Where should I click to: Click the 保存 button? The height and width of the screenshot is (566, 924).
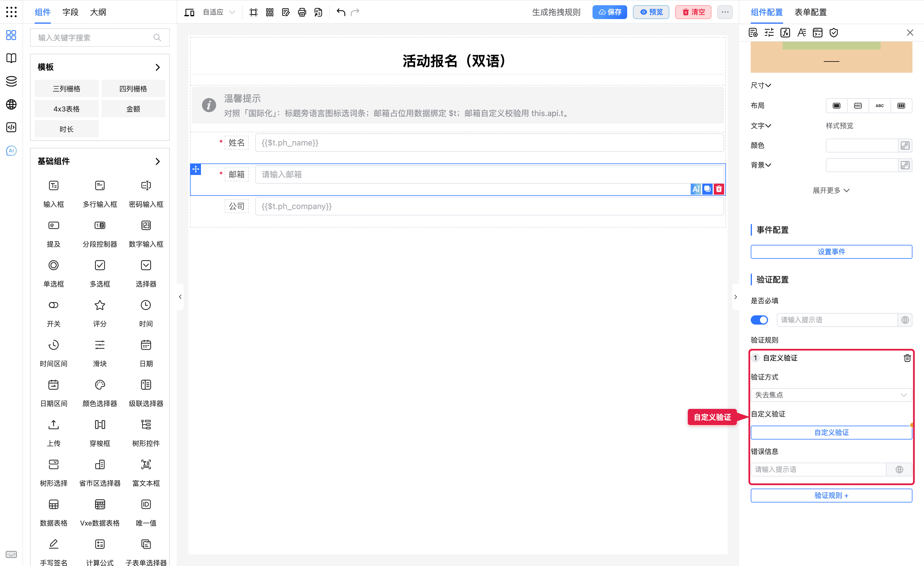coord(609,12)
